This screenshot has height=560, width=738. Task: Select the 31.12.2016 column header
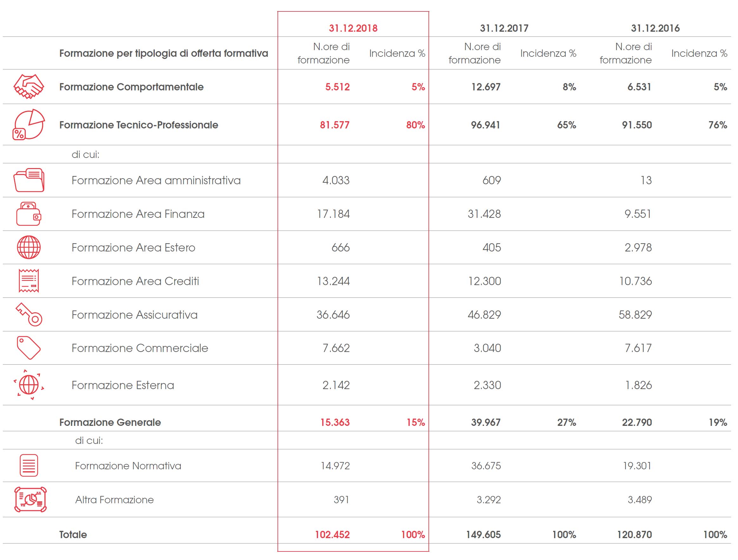[x=655, y=28]
